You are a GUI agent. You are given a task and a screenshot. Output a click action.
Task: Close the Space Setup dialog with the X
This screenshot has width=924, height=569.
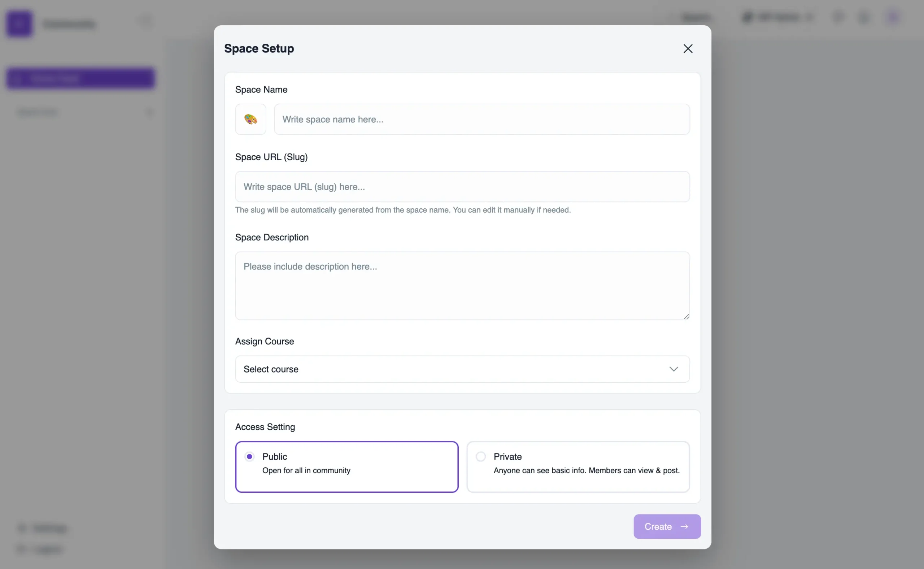click(x=688, y=48)
